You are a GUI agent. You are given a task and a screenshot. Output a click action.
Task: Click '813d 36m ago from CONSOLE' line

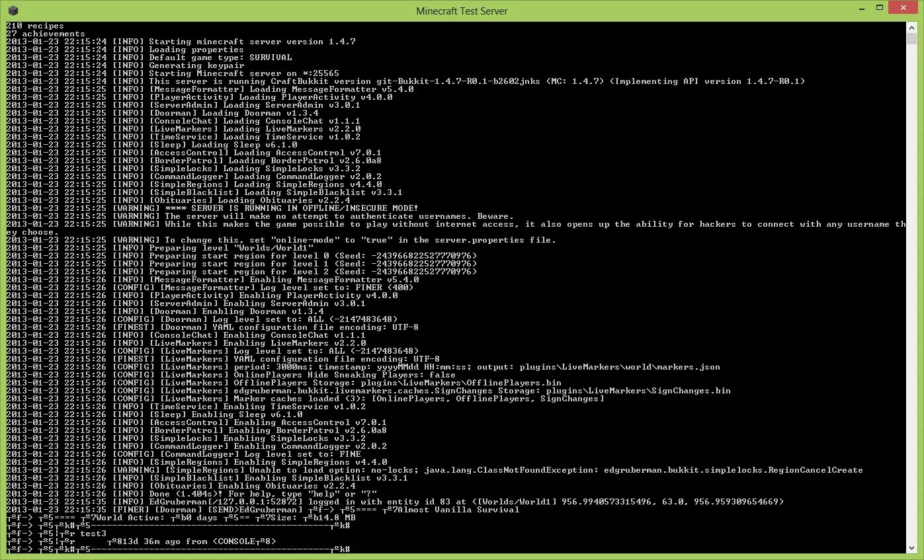click(x=142, y=541)
